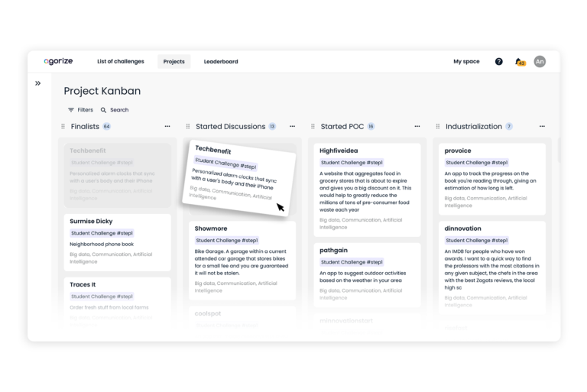This screenshot has height=392, width=587.
Task: Open notifications bell icon
Action: [520, 61]
